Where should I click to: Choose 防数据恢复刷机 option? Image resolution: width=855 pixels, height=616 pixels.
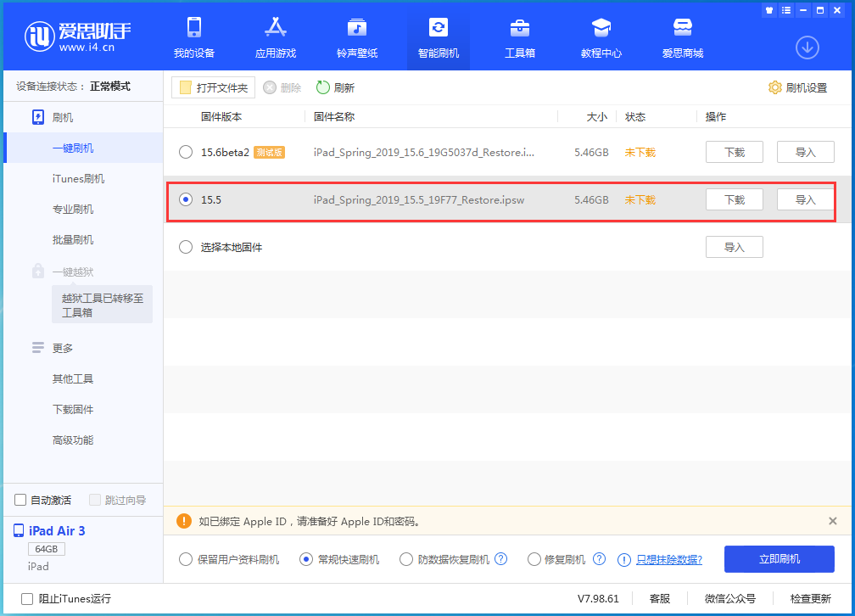[x=405, y=559]
